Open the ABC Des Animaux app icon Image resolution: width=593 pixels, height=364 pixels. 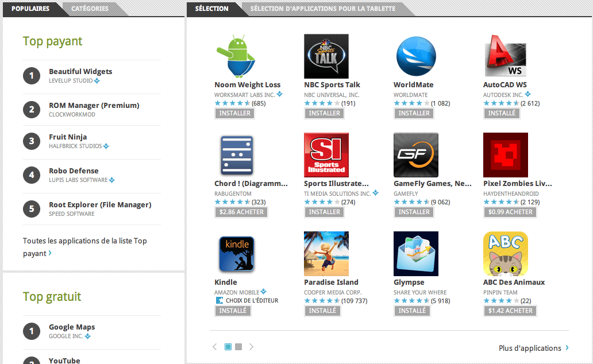pyautogui.click(x=506, y=254)
